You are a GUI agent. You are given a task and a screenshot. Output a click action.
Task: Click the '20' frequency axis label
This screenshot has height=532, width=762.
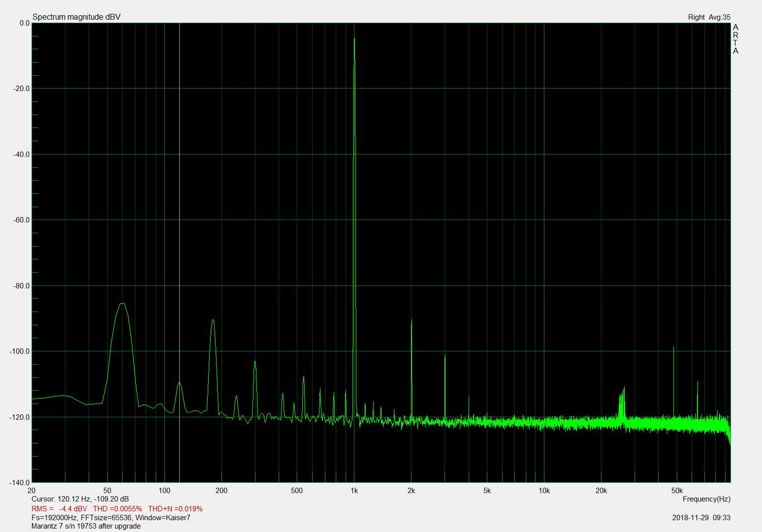32,491
